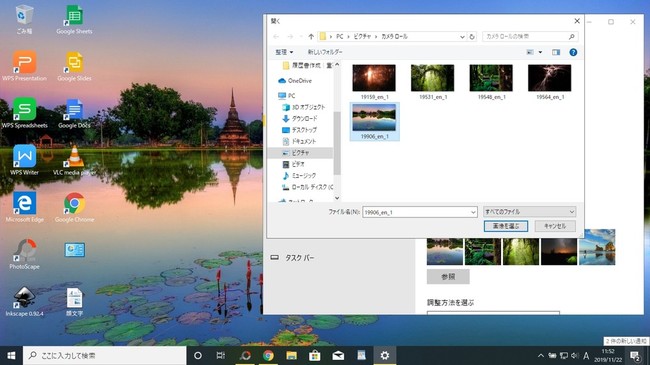
Task: Open File Explorer from the taskbar
Action: 291,355
